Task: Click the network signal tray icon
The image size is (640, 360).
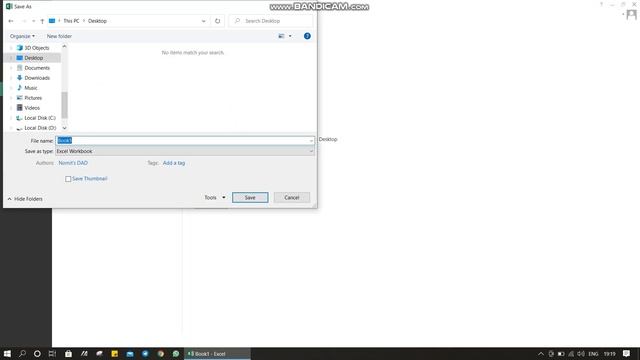Action: pos(571,353)
